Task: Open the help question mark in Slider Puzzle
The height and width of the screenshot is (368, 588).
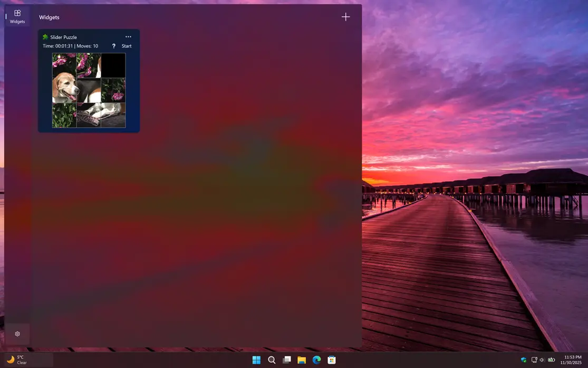Action: point(113,46)
